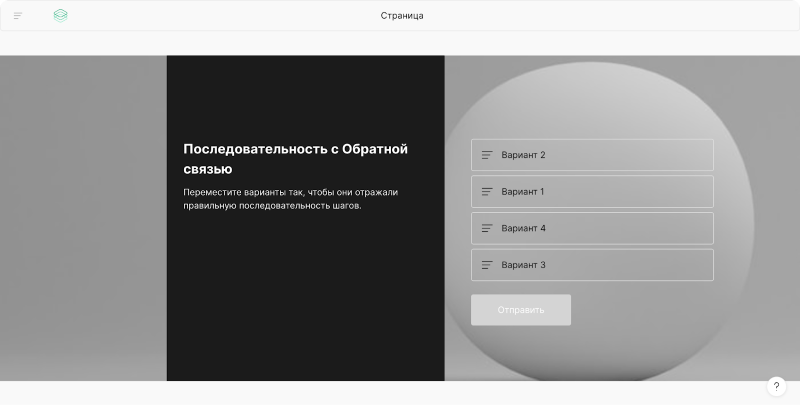The height and width of the screenshot is (405, 800).
Task: Grab the drag handle of Вариант 1
Action: [x=487, y=191]
